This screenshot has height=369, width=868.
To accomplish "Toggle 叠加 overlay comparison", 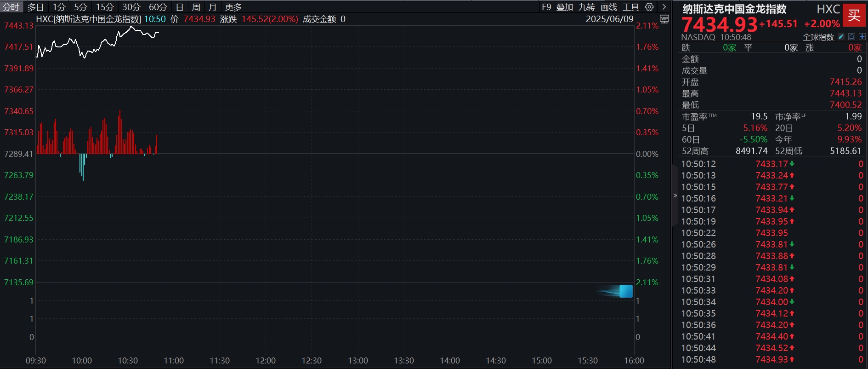I will [x=565, y=7].
